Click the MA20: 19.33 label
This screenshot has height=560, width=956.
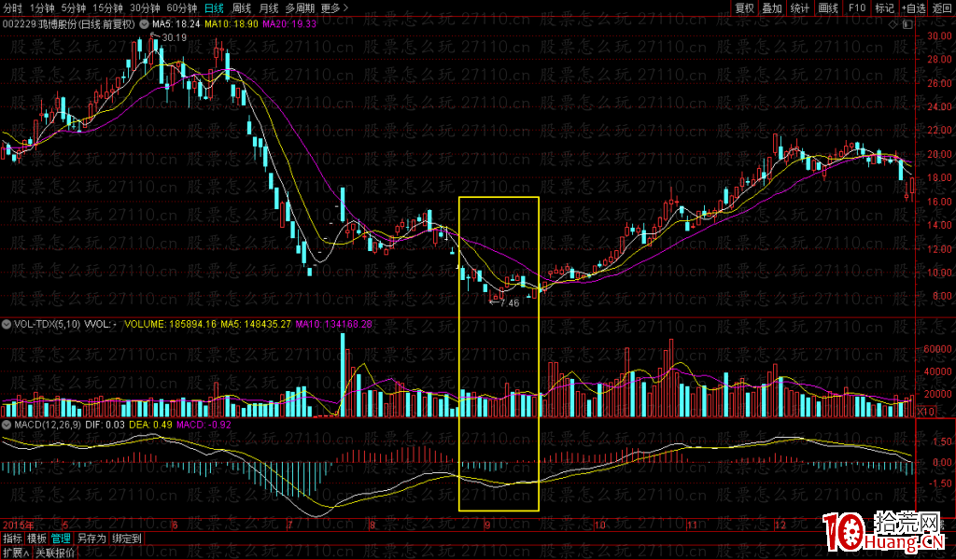point(289,24)
